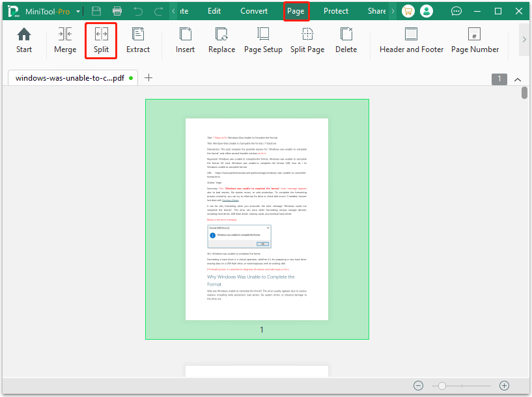This screenshot has width=532, height=397.
Task: Select the Split tool
Action: pos(100,40)
